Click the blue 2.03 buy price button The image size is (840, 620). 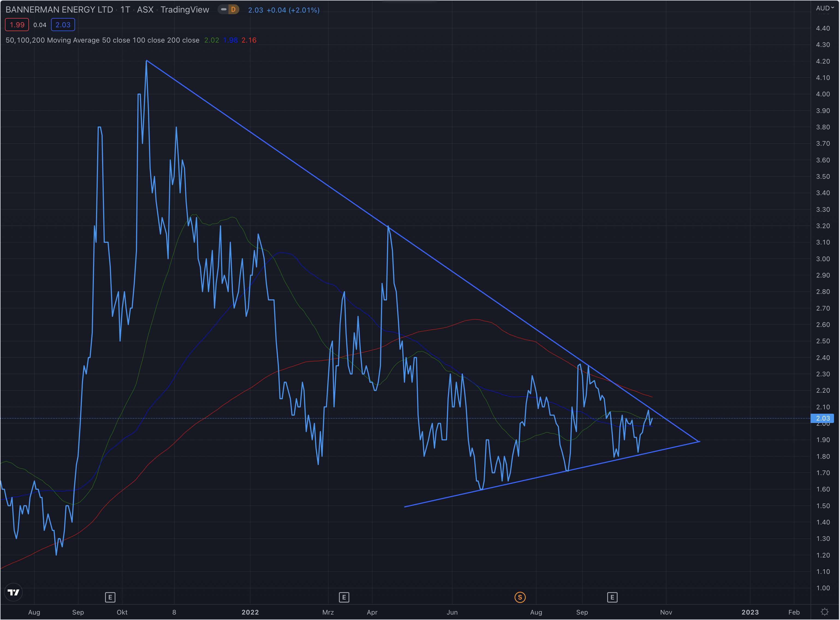(63, 25)
